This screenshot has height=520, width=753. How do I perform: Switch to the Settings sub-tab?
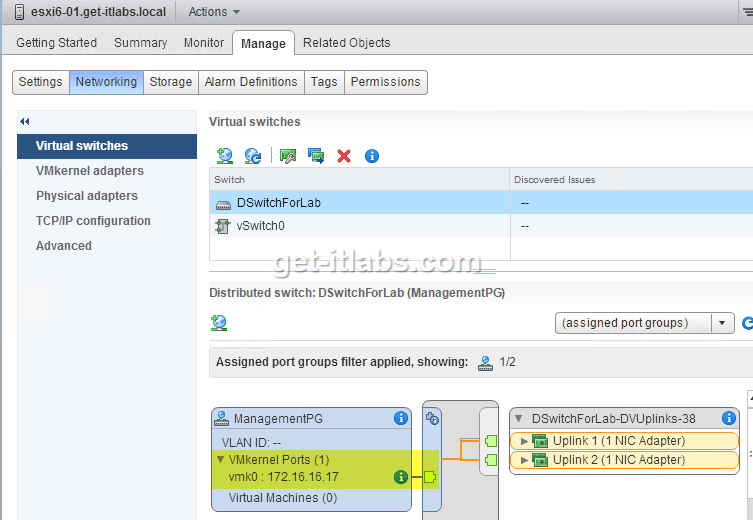41,82
